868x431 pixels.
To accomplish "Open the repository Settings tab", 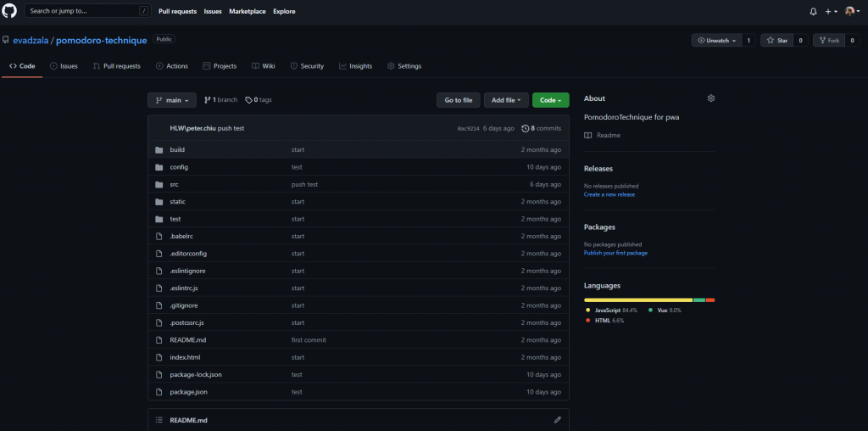I will [404, 66].
